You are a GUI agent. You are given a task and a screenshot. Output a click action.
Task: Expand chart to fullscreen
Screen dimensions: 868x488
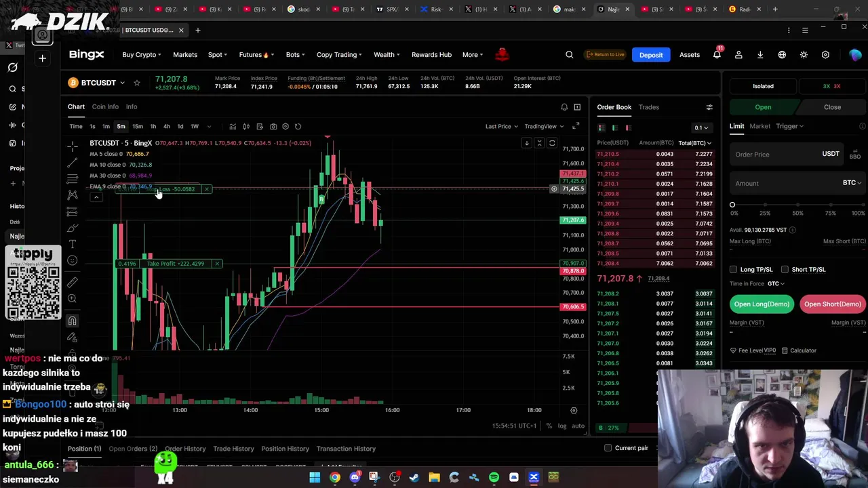[576, 126]
